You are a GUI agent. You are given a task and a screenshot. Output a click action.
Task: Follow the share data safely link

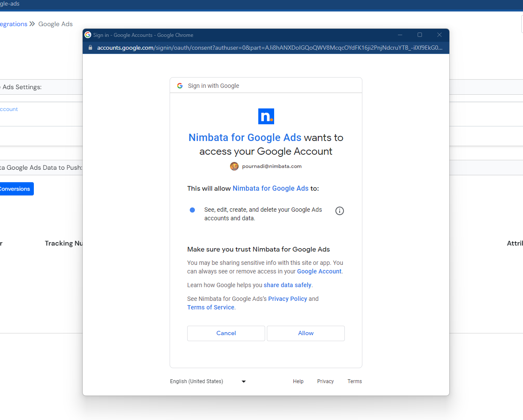coord(288,285)
